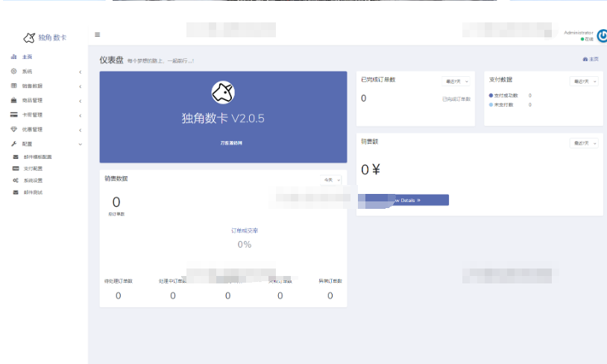Click the View Details button
The height and width of the screenshot is (364, 607).
(403, 200)
